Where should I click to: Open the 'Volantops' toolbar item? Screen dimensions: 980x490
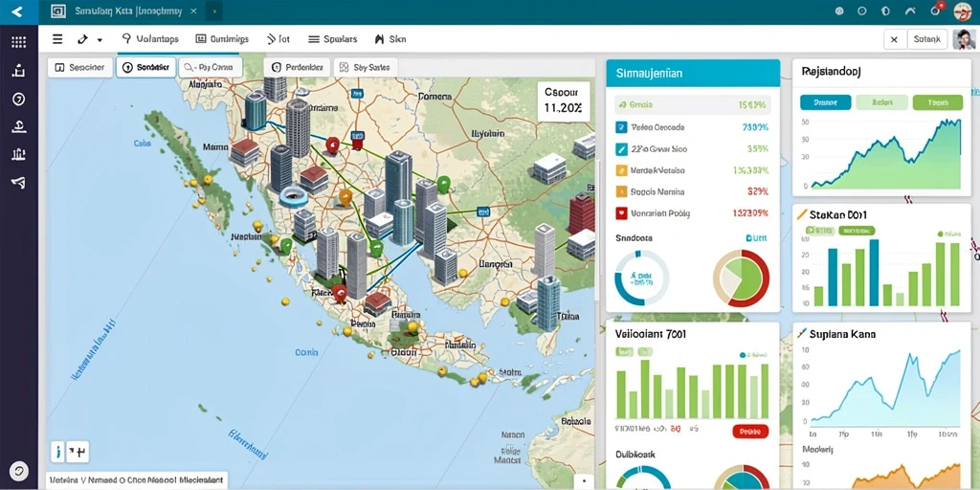point(150,38)
